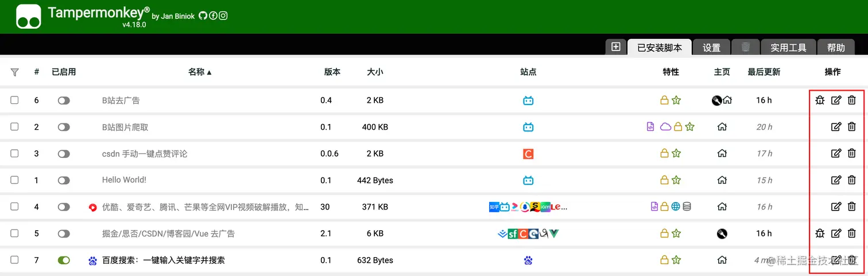Click the star feature icon in Hello World! row
This screenshot has height=276, width=868.
[x=676, y=180]
